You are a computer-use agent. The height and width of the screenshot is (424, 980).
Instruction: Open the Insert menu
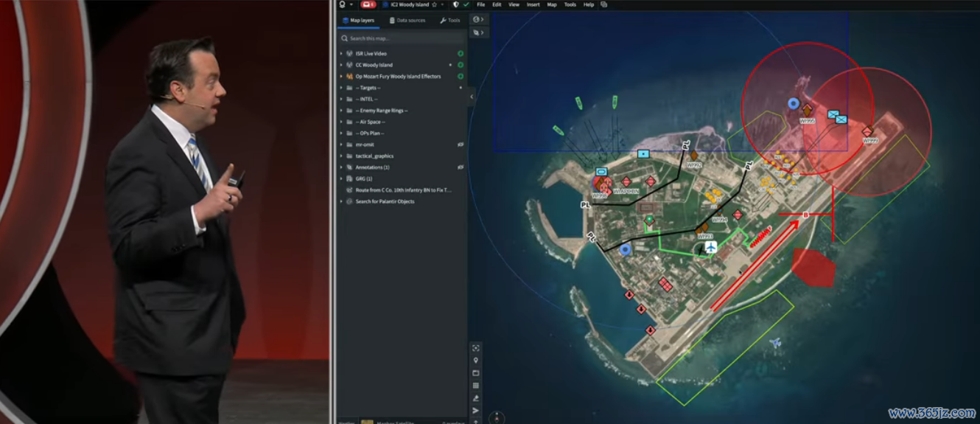533,4
